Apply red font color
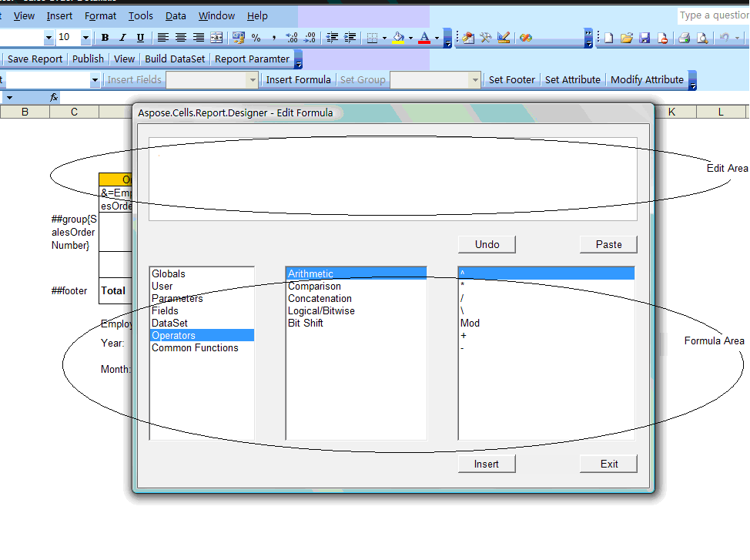This screenshot has height=560, width=750. 424,38
